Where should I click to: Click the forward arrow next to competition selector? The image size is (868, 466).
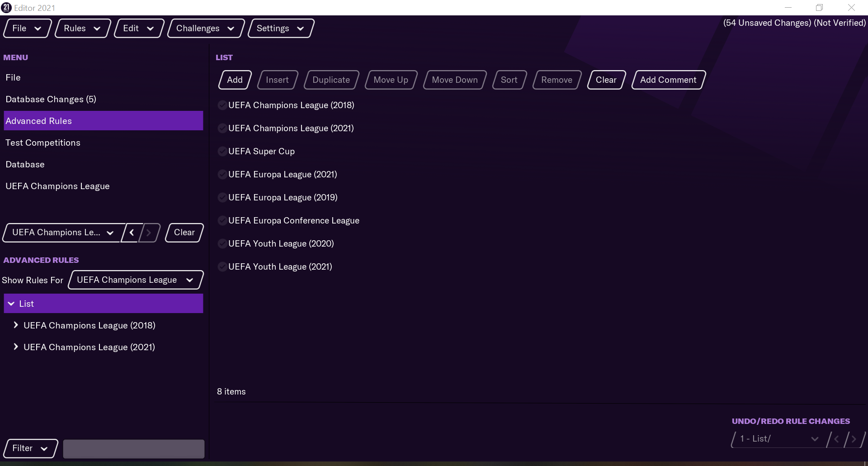tap(149, 233)
